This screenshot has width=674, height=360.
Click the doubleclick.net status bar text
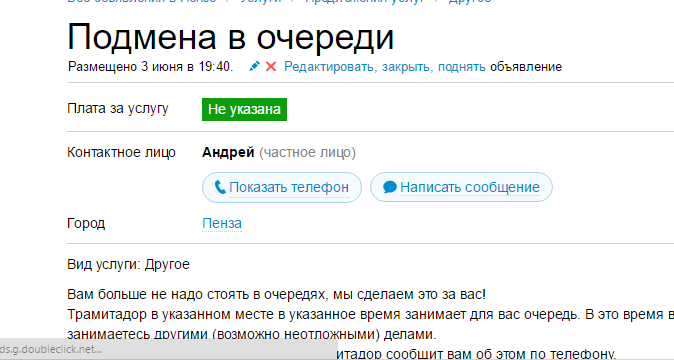pos(51,349)
